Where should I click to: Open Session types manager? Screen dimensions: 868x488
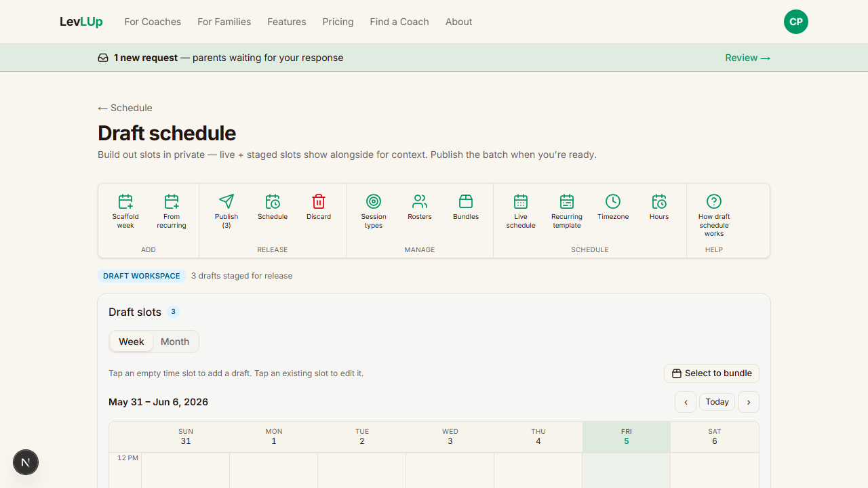pyautogui.click(x=374, y=211)
